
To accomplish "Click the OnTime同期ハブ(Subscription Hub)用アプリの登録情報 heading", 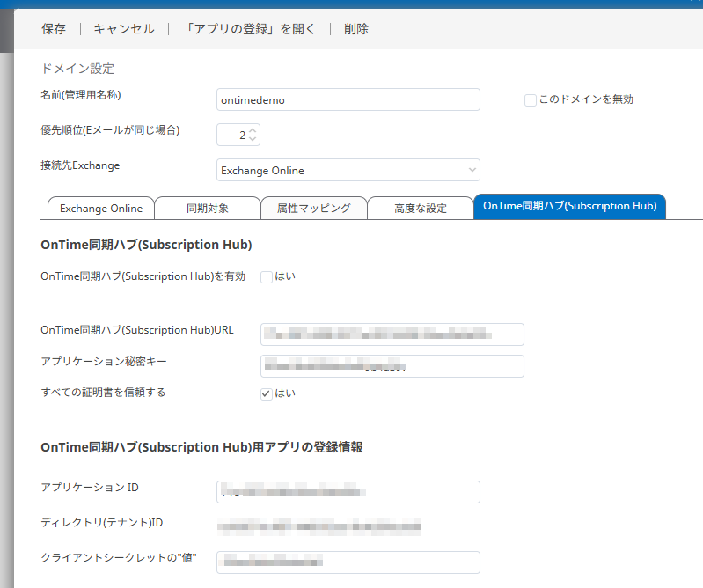I will click(201, 447).
